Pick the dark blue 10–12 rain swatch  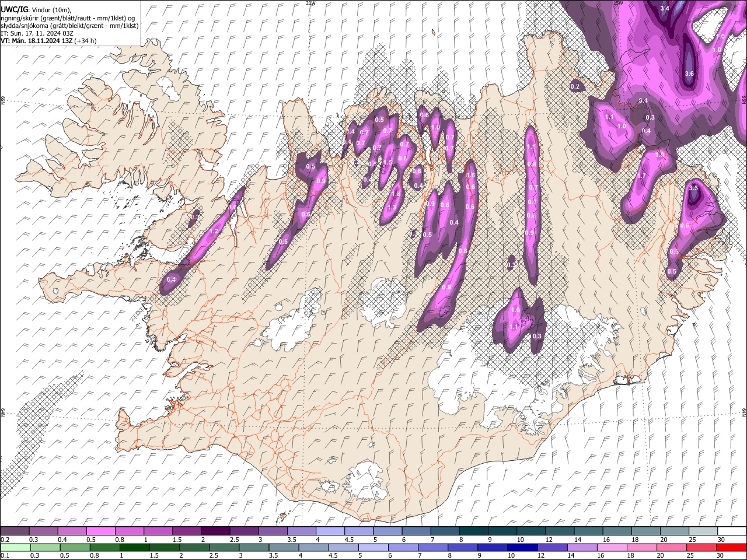[x=522, y=548]
